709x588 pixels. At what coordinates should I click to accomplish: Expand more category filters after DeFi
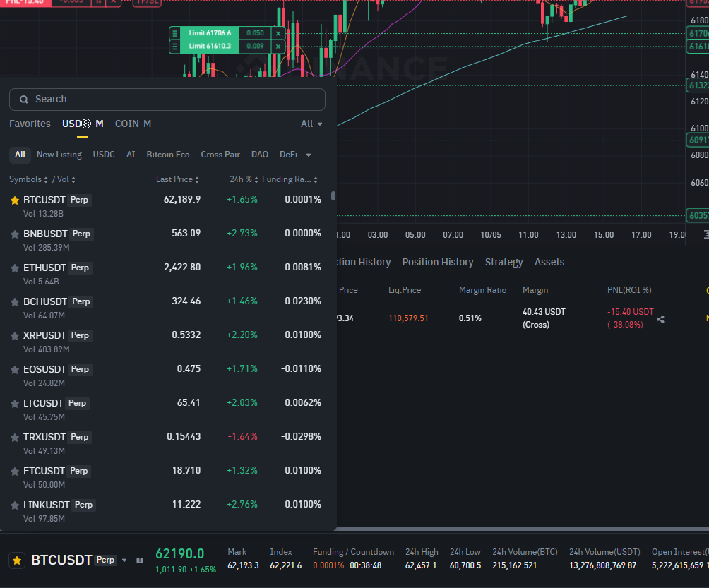(x=309, y=155)
